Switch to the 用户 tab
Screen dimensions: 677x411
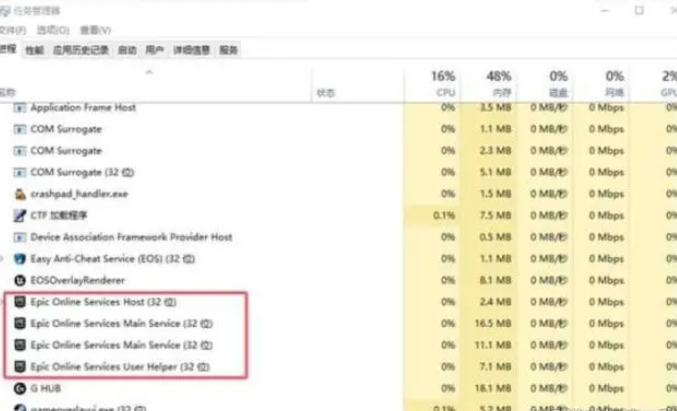coord(155,50)
